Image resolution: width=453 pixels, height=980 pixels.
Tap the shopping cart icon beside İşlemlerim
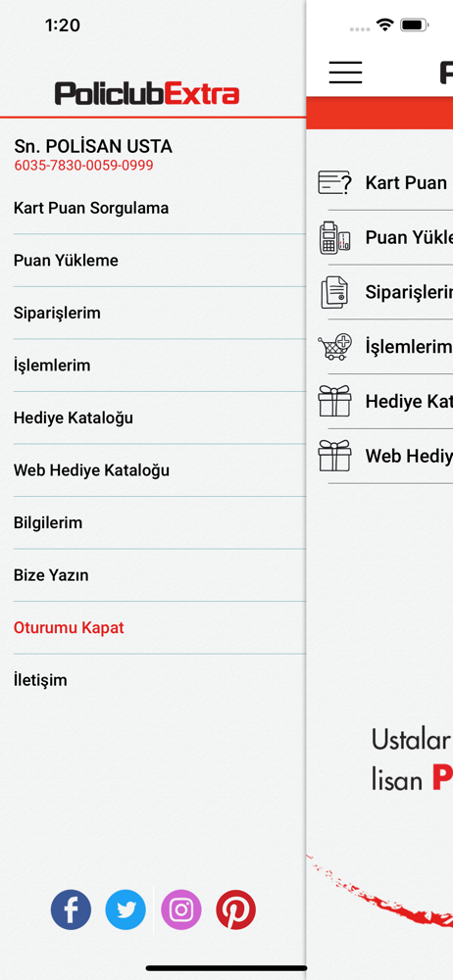pyautogui.click(x=334, y=346)
